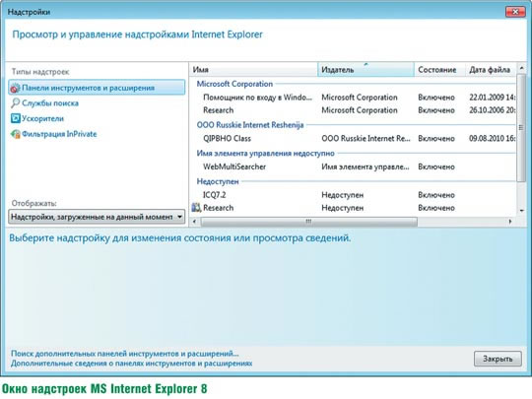Click the Ускорители accelerator icon

[15, 118]
